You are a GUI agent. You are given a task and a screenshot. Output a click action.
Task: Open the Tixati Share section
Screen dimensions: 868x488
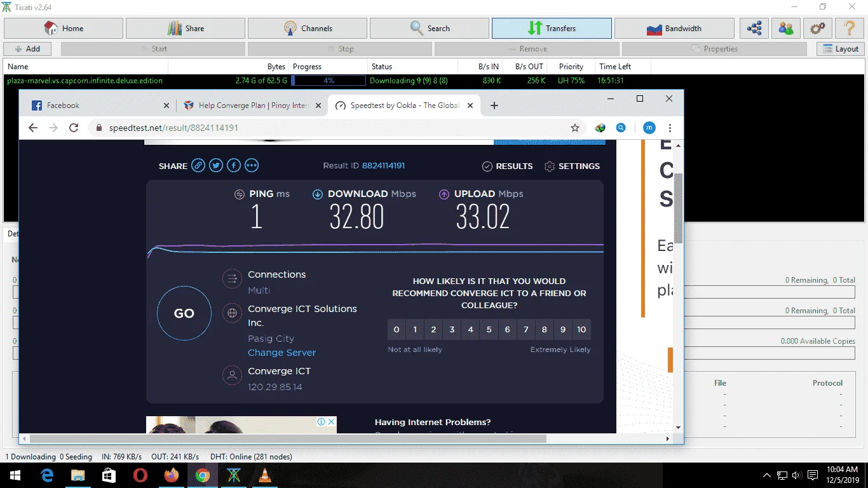[x=186, y=29]
